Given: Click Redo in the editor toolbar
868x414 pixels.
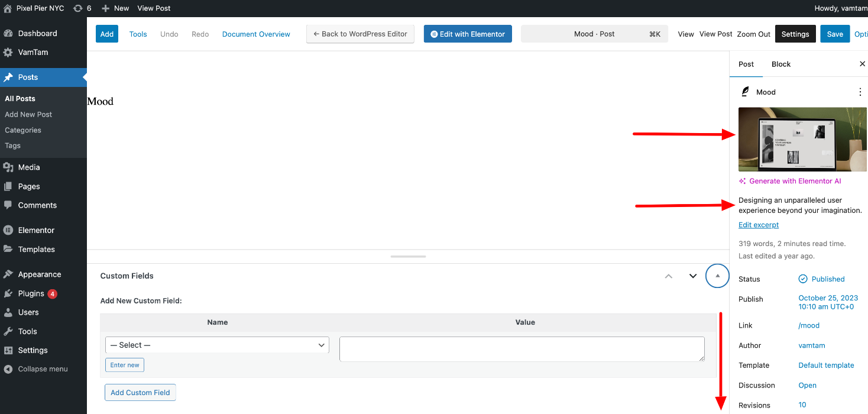Looking at the screenshot, I should (x=200, y=34).
